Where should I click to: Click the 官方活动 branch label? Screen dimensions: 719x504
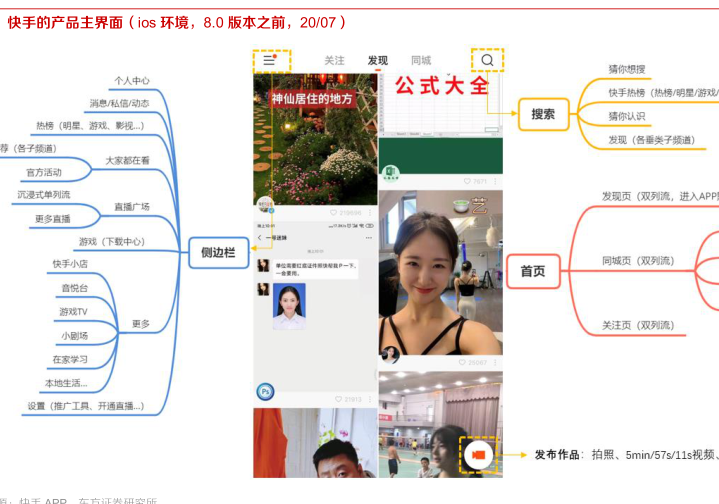[x=44, y=172]
